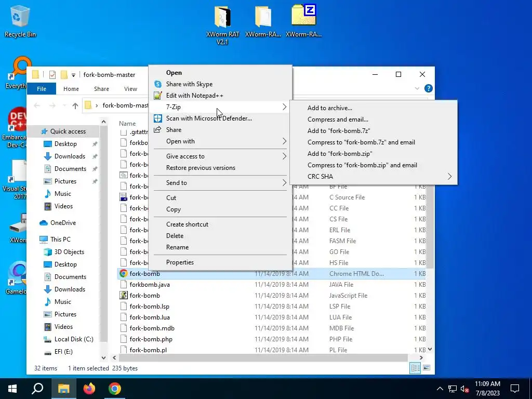Select 3D Objects under This PC
This screenshot has height=399, width=532.
click(69, 252)
